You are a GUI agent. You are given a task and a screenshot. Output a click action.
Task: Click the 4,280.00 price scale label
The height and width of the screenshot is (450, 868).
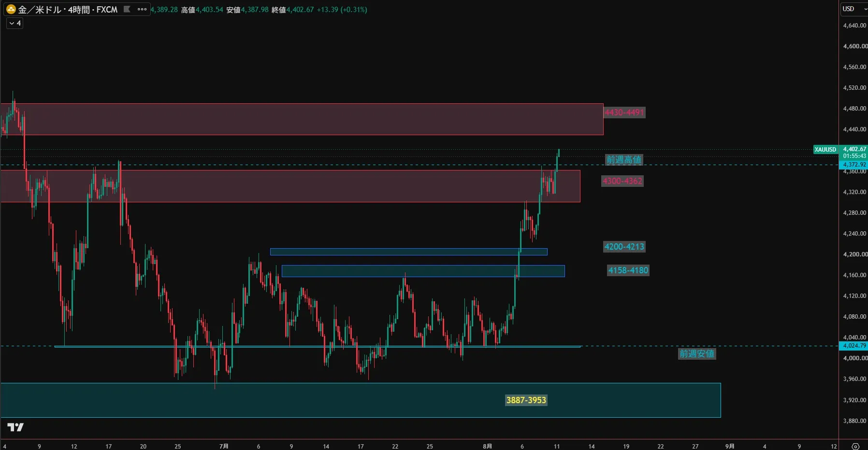[x=854, y=213]
